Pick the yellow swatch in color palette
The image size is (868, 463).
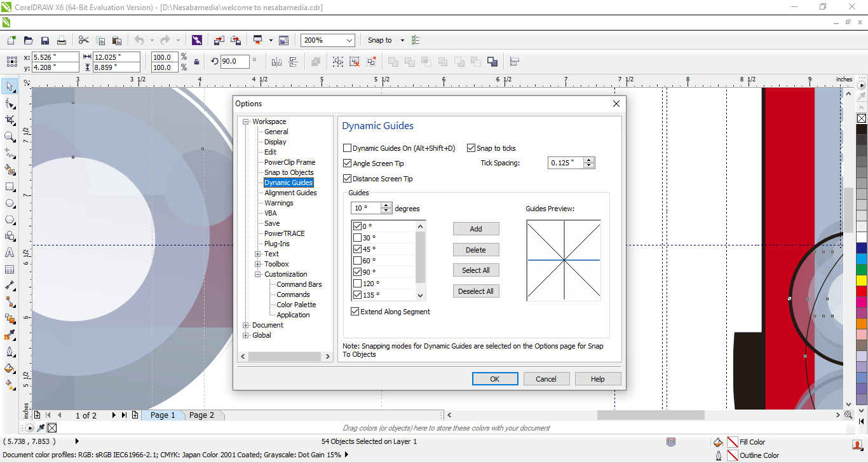(862, 280)
